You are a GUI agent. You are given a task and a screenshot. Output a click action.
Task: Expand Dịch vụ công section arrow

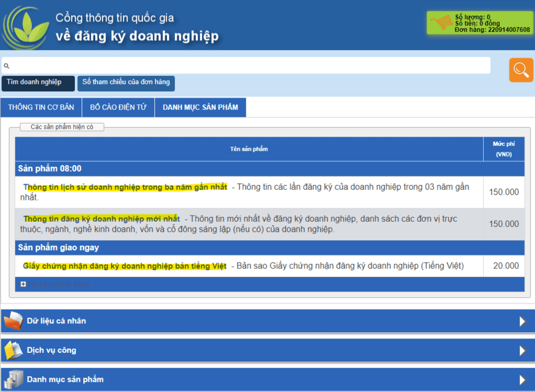pyautogui.click(x=522, y=350)
